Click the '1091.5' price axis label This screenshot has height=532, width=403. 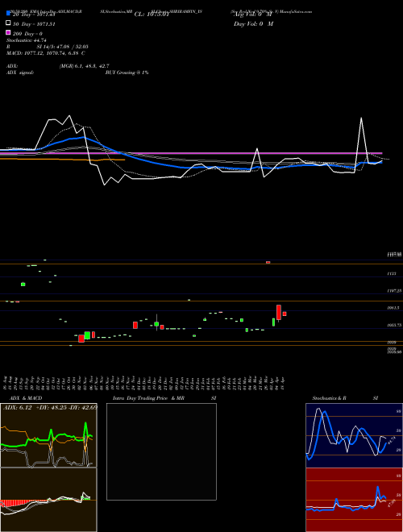pos(393,308)
